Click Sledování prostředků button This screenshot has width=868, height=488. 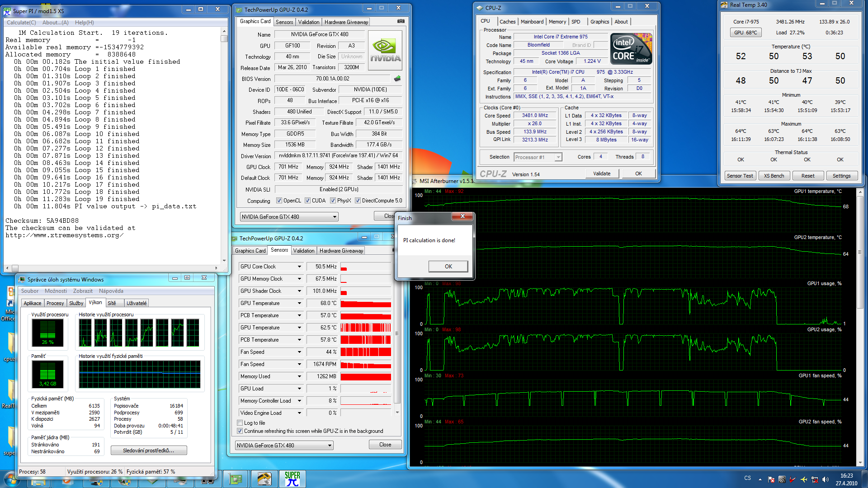coord(149,450)
